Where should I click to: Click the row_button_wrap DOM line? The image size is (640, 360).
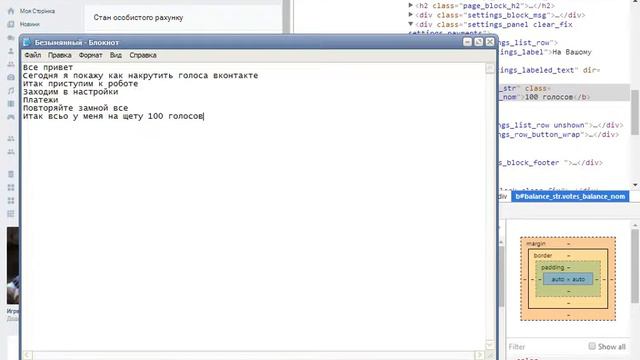tap(558, 134)
